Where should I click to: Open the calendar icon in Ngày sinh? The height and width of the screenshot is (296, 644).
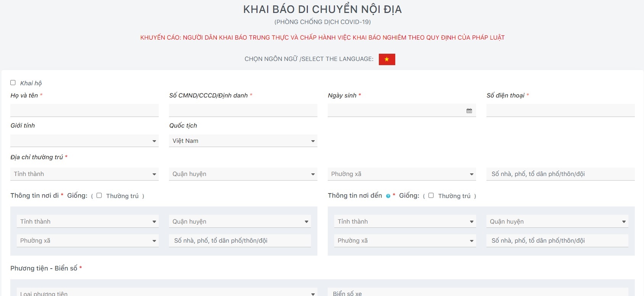[x=469, y=111]
